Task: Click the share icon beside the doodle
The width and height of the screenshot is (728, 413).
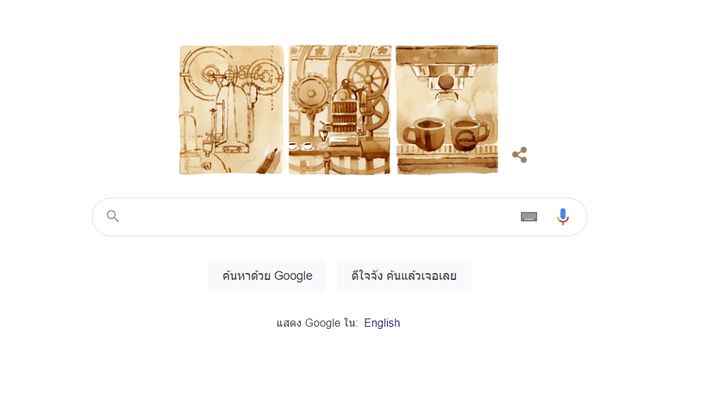Action: [x=520, y=155]
